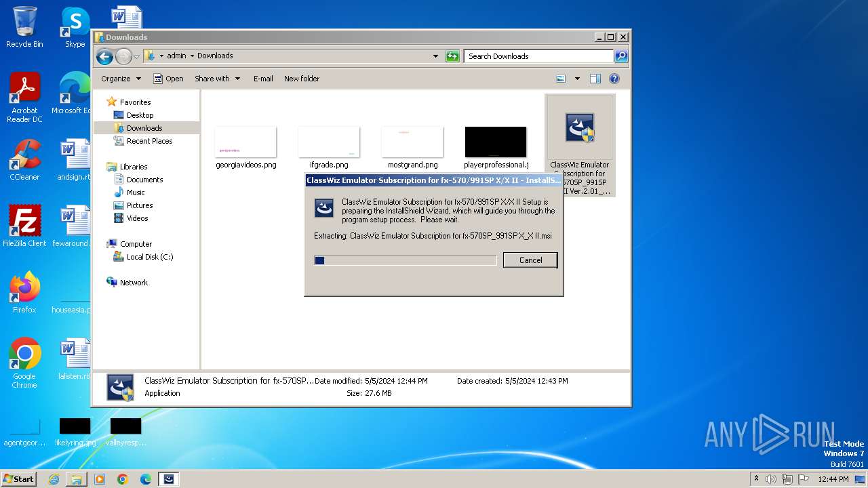Select Firefox desktop icon
This screenshot has width=868, height=488.
point(24,292)
